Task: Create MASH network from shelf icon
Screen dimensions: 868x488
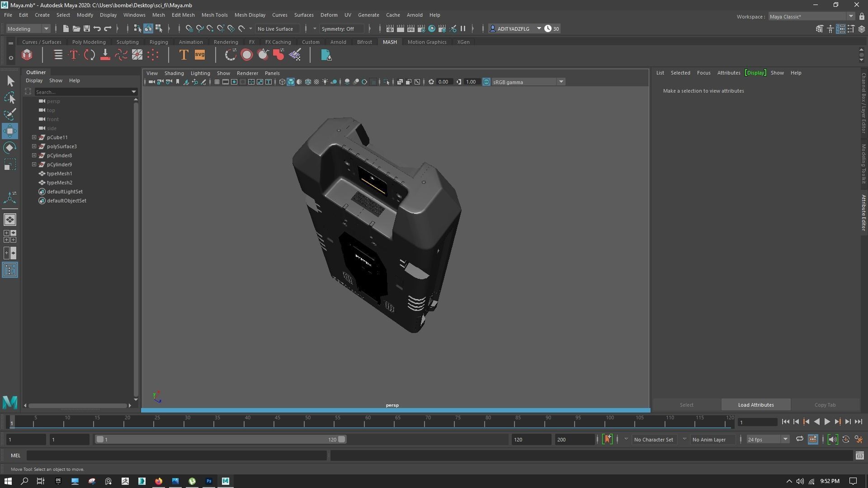Action: 27,55
